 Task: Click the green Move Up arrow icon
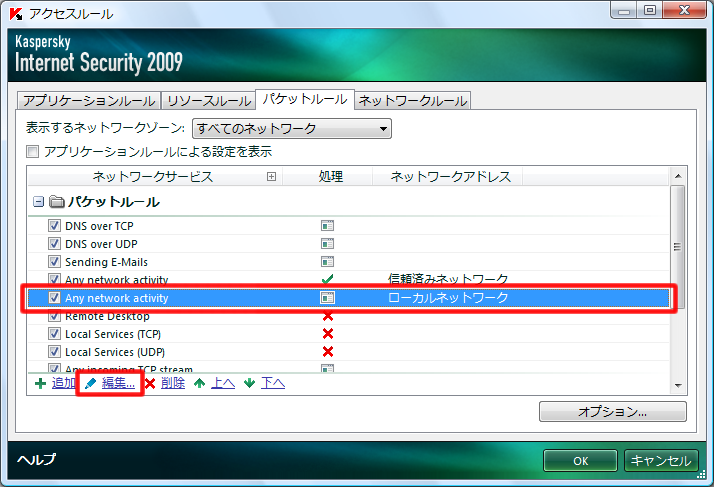pyautogui.click(x=200, y=383)
